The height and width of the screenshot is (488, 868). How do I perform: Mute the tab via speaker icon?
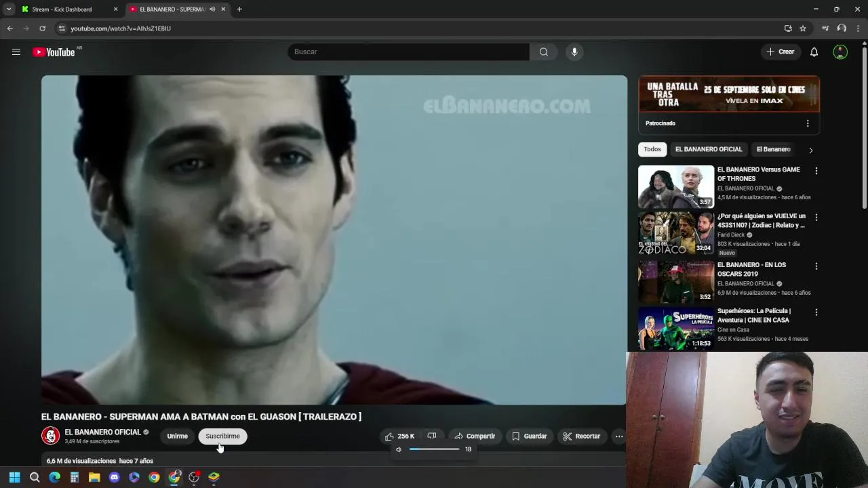212,9
